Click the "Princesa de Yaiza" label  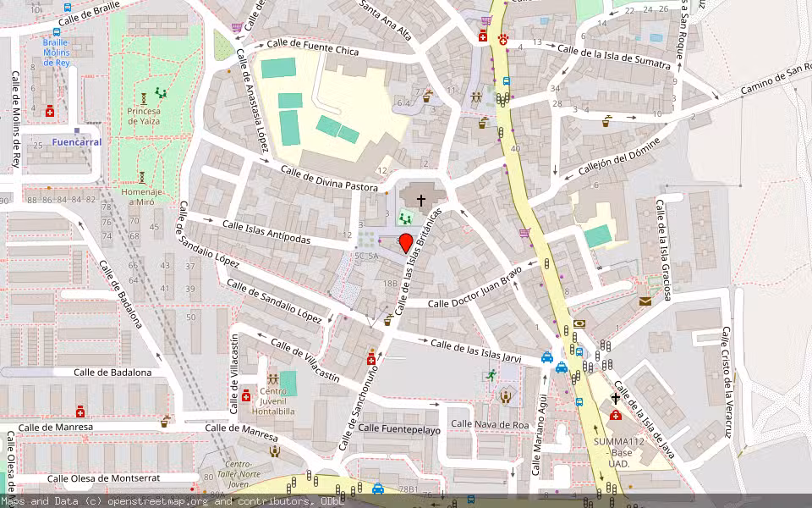click(x=144, y=116)
